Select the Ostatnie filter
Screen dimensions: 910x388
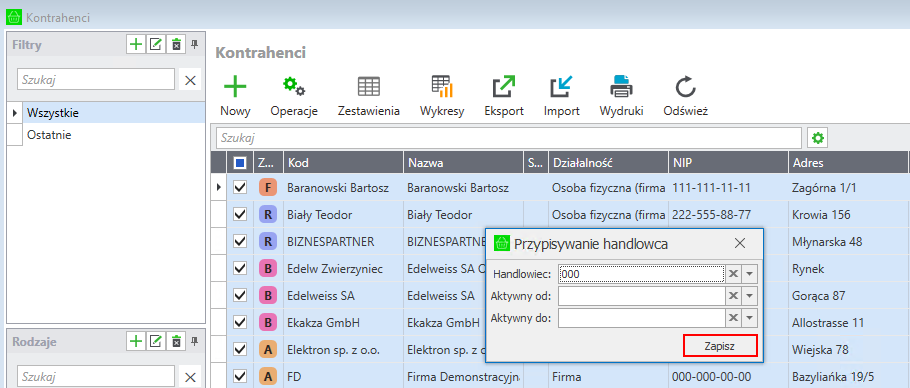114,135
